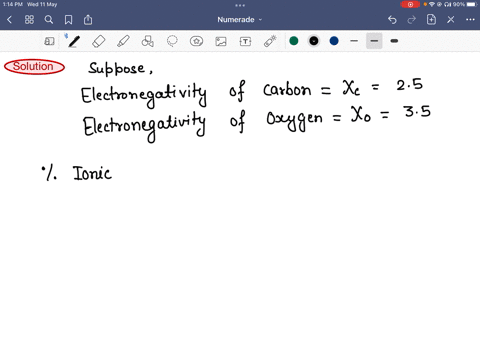Tap the handwritten word Ionic

[92, 173]
